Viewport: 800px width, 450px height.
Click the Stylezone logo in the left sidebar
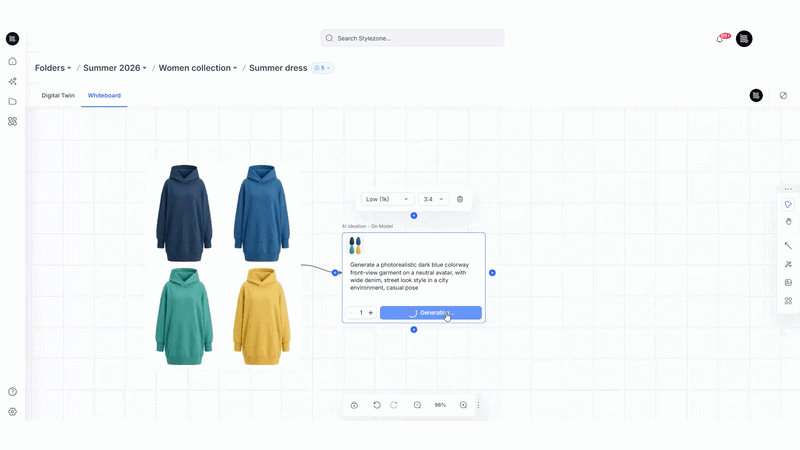click(12, 39)
